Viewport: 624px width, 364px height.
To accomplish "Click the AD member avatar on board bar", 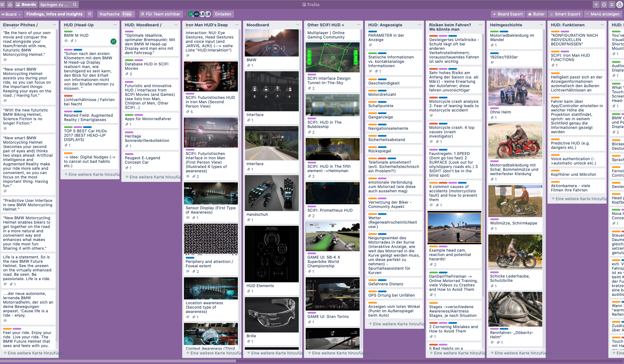I will click(x=196, y=14).
